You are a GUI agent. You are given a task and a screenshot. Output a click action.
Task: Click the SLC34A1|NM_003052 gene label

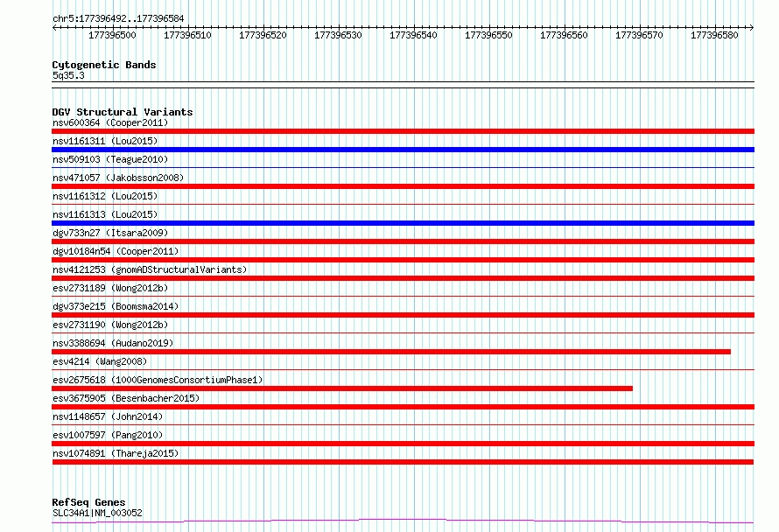point(97,513)
